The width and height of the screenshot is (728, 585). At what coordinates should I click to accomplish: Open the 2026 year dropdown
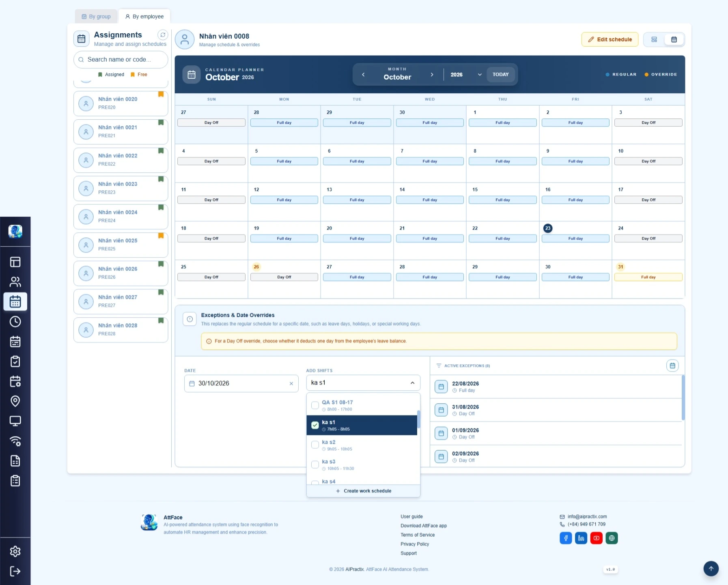tap(466, 75)
